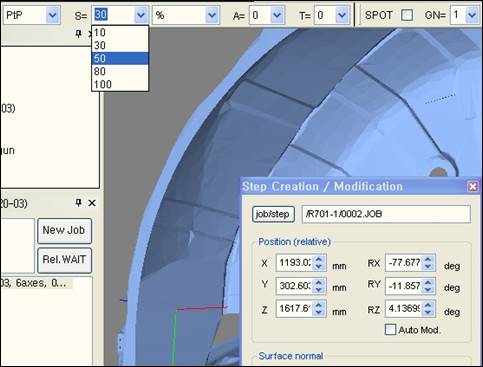
Task: Increase the X position spinner
Action: coord(319,259)
